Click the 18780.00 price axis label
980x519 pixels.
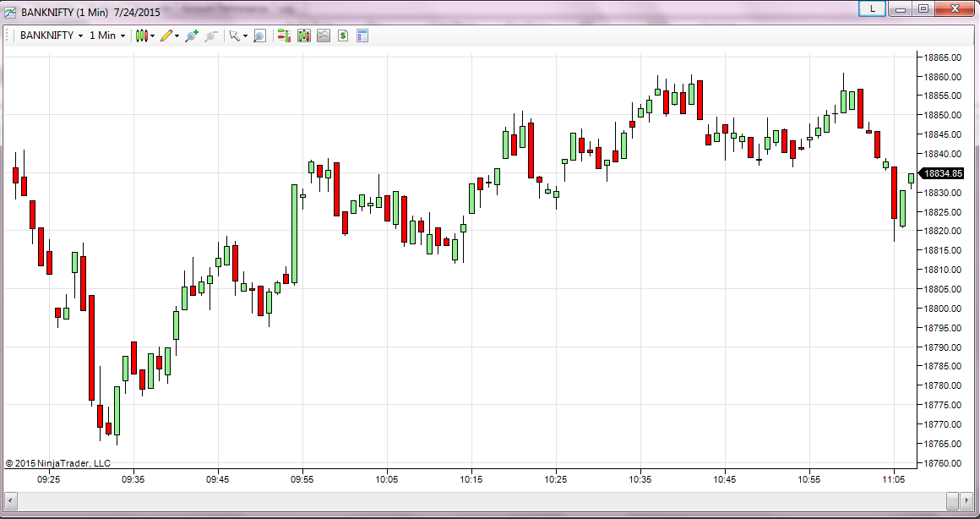(943, 385)
